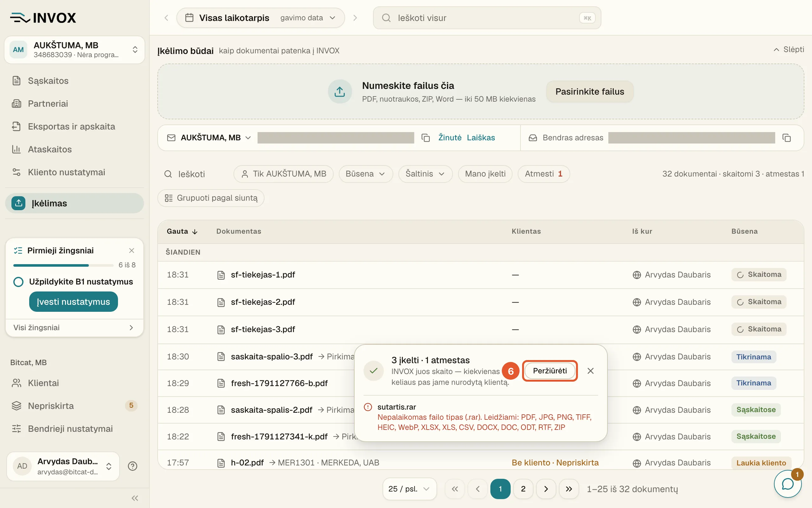This screenshot has width=812, height=508.
Task: Open Arvydas Daub... user account menu
Action: click(x=63, y=466)
